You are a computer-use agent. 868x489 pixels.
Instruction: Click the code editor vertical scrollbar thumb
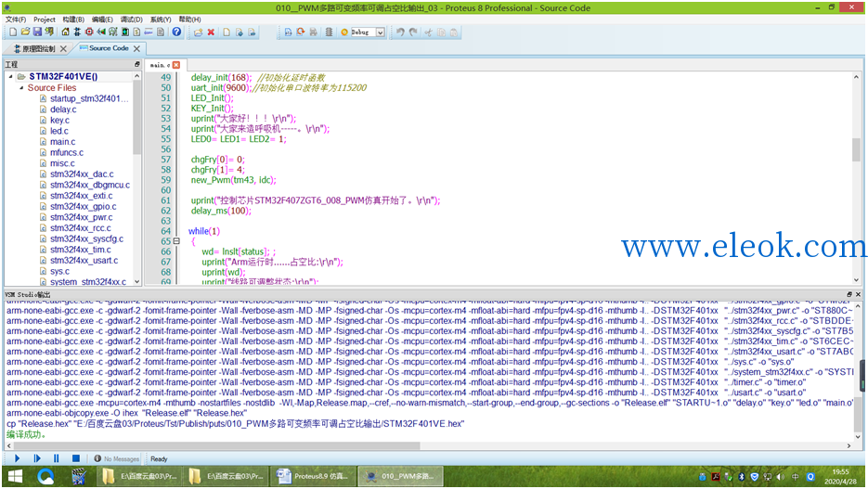tap(856, 149)
